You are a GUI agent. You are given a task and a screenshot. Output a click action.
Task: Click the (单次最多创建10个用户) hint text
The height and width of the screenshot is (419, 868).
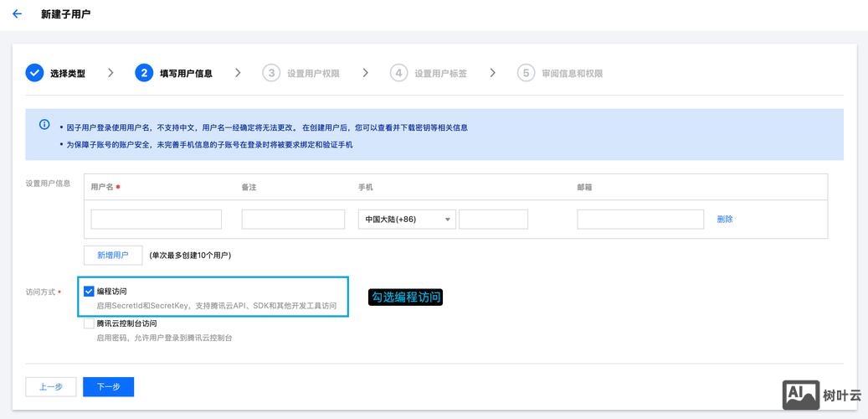coord(190,256)
